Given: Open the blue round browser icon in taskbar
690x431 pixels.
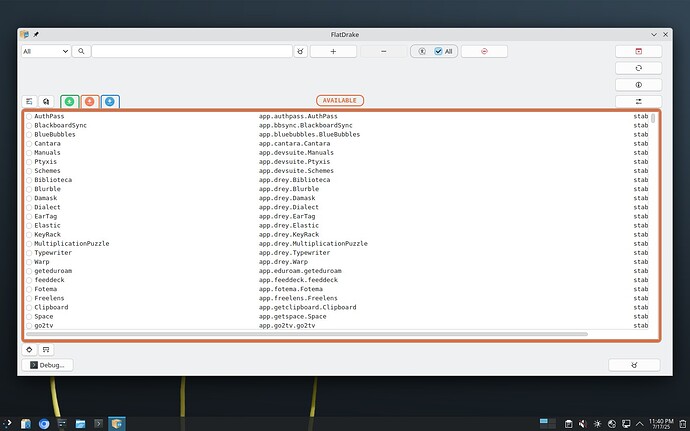Looking at the screenshot, I should coord(44,424).
